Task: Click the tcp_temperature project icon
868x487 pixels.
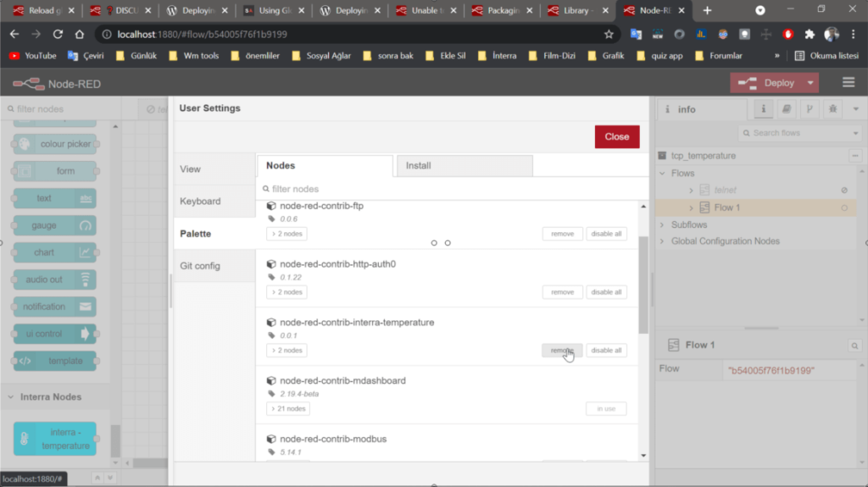Action: (662, 156)
